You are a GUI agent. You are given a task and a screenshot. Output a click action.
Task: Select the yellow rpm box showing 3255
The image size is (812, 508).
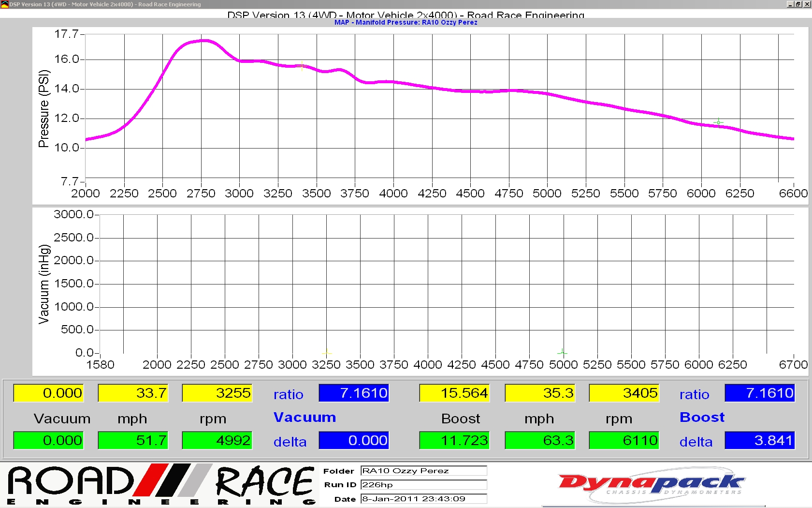tap(217, 393)
